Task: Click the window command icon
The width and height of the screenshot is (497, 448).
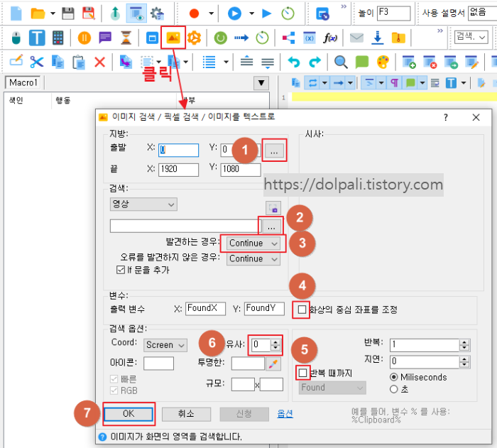Action: [152, 38]
